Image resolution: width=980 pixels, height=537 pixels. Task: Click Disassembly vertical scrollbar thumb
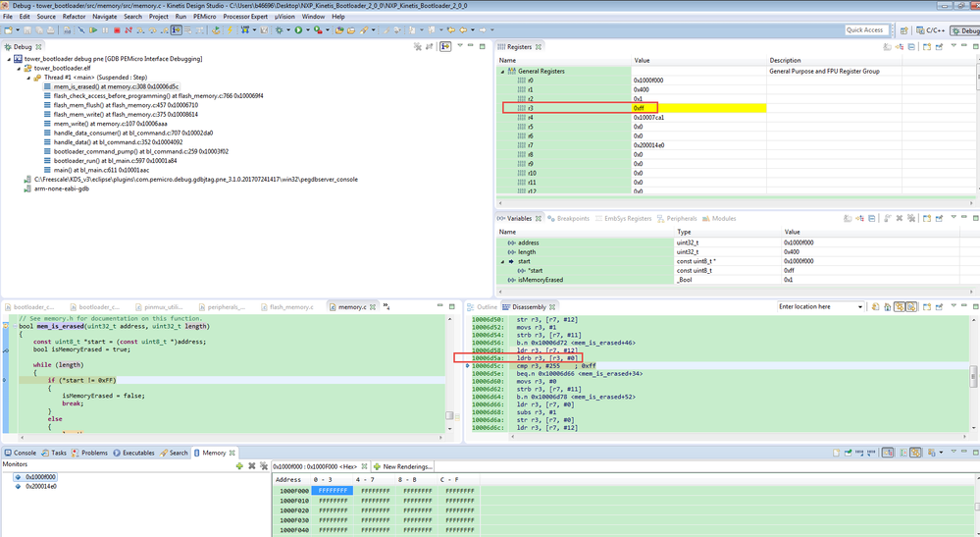972,376
